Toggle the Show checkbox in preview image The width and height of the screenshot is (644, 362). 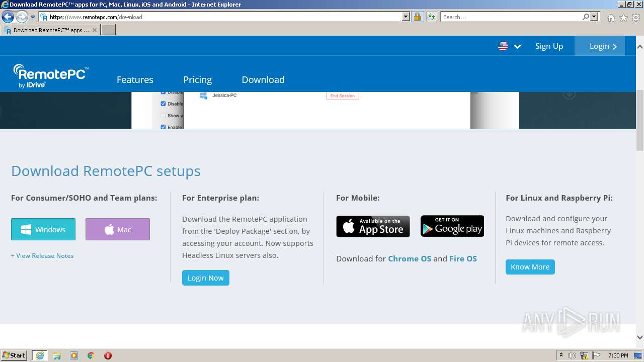click(163, 116)
